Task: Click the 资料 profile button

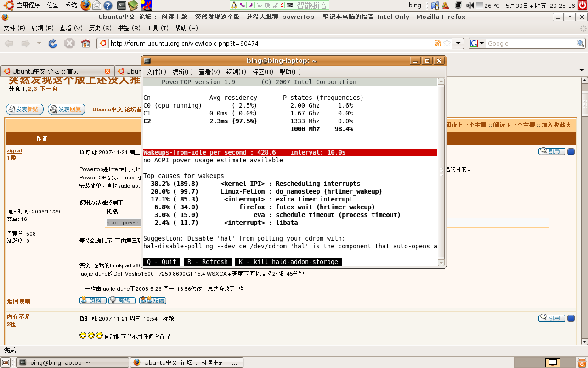Action: coord(93,300)
